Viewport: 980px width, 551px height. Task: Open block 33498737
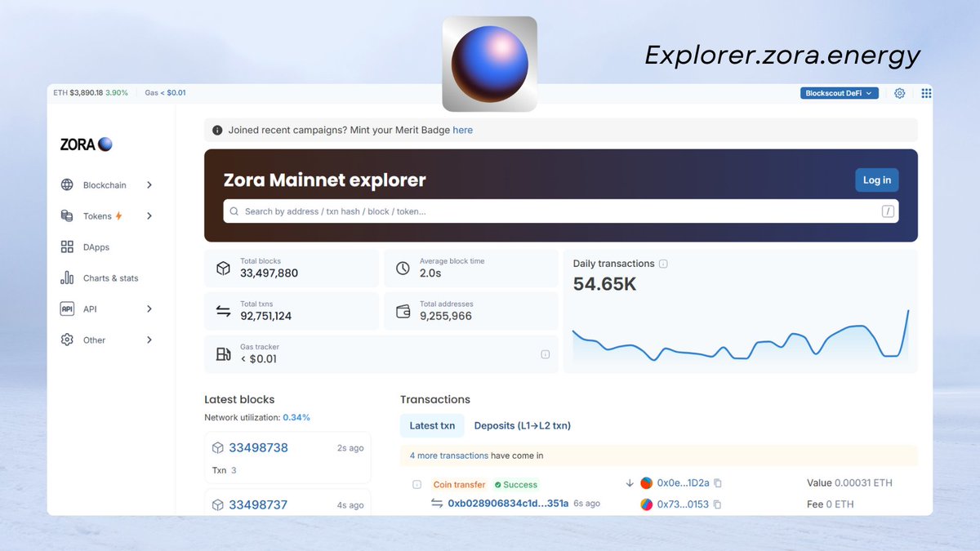coord(258,505)
